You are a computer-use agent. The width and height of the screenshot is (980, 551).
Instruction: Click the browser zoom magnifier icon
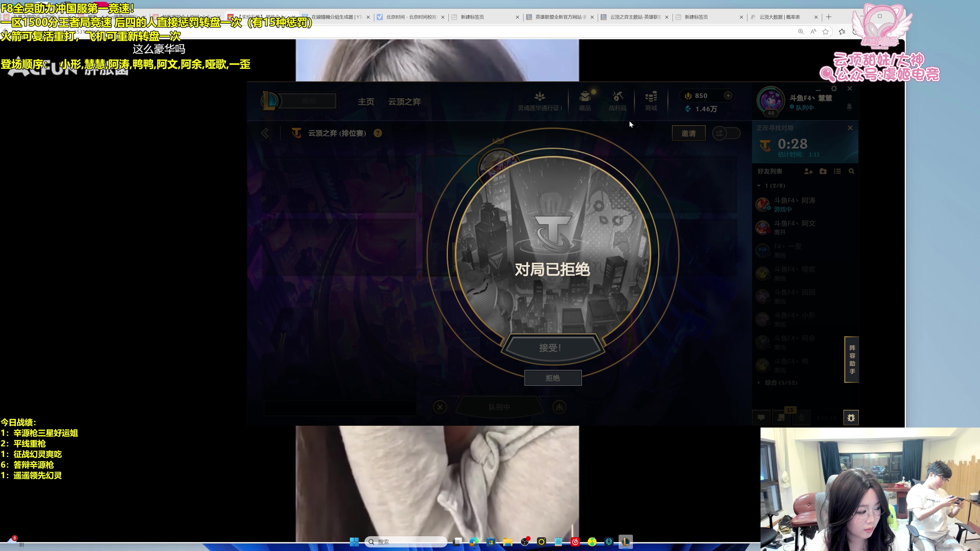801,32
